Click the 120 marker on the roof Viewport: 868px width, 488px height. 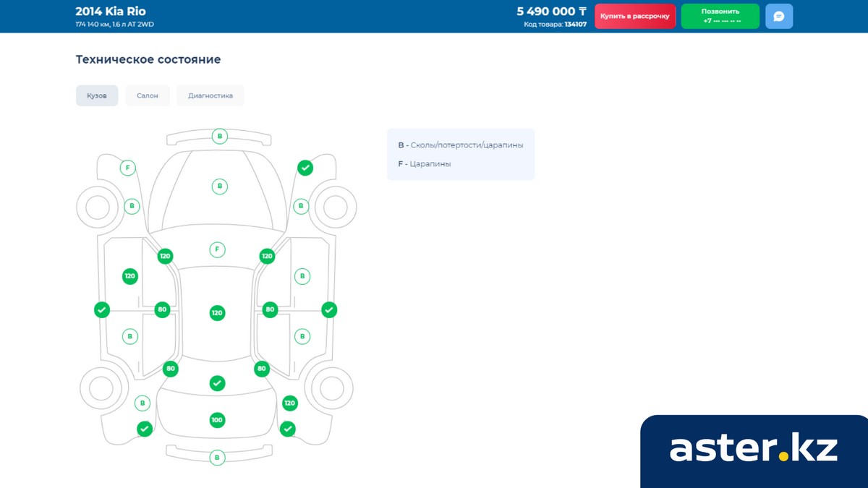[217, 313]
